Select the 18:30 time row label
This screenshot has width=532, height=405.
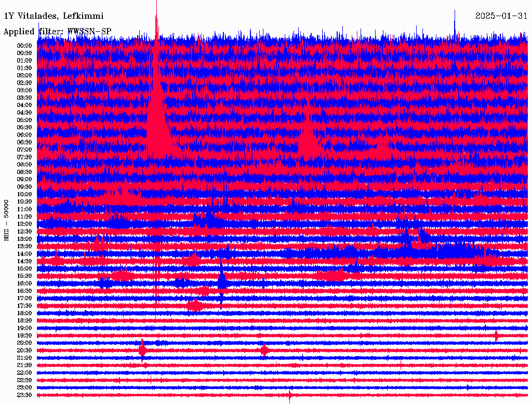coord(24,320)
